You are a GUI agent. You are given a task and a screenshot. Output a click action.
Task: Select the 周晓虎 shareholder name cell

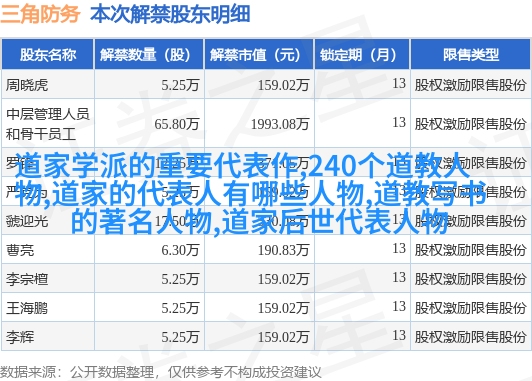(x=27, y=85)
